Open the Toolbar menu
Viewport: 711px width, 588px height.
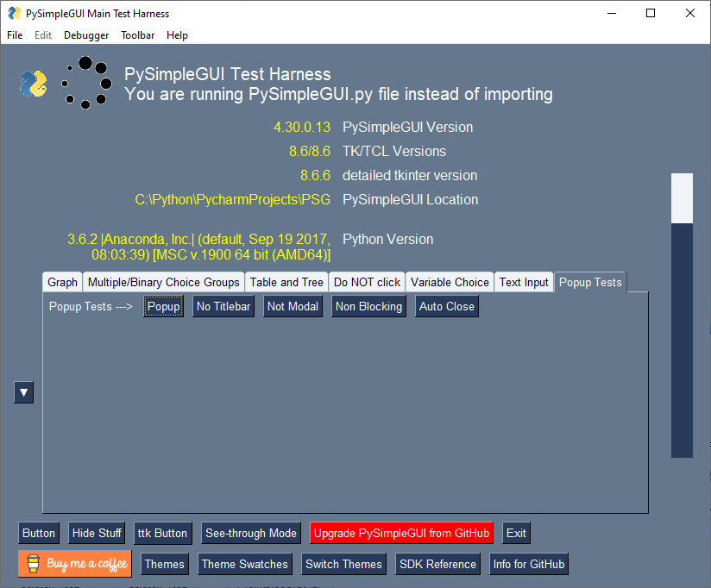click(x=137, y=35)
